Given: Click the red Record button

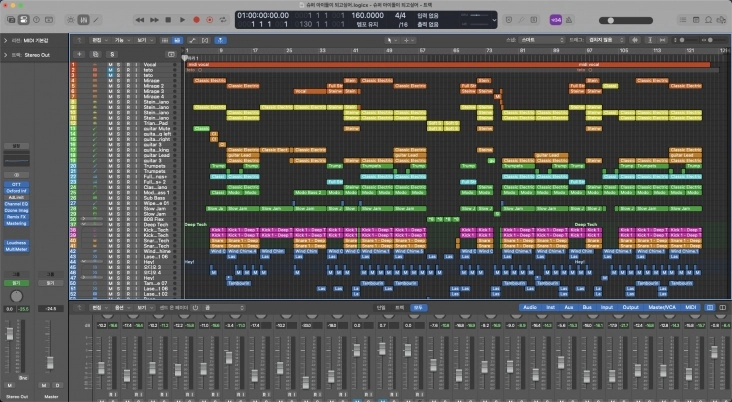Looking at the screenshot, I should (196, 19).
